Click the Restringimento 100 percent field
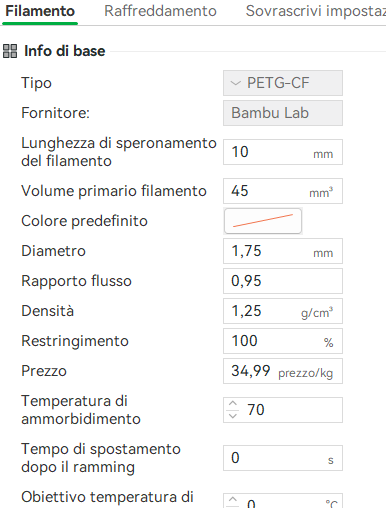 click(x=283, y=341)
